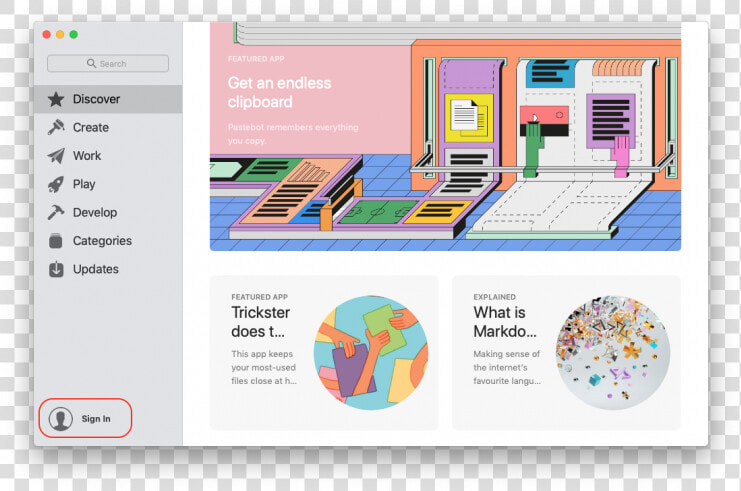Switch to the Work section label
This screenshot has width=741, height=491.
87,156
